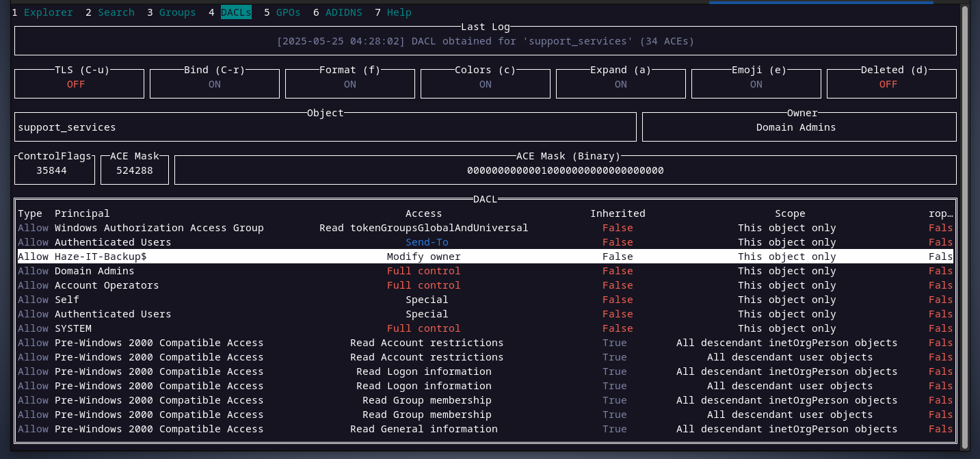Screen dimensions: 980x459
Task: Switch to the Explorer tab
Action: click(48, 12)
